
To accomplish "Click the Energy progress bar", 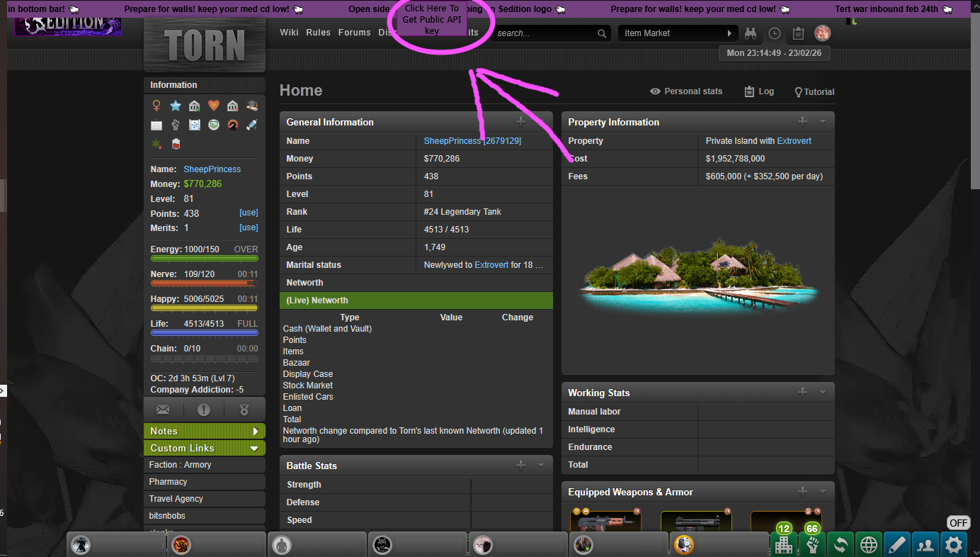I will click(x=204, y=259).
